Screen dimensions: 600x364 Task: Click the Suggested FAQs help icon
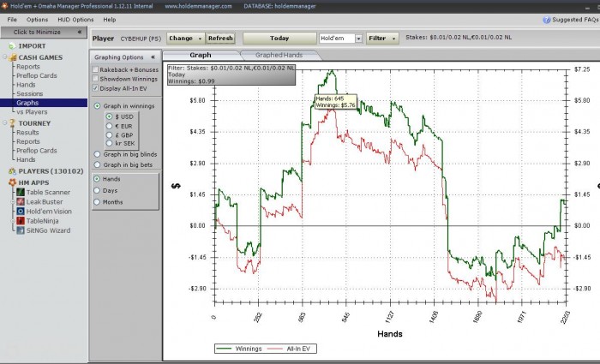[547, 20]
